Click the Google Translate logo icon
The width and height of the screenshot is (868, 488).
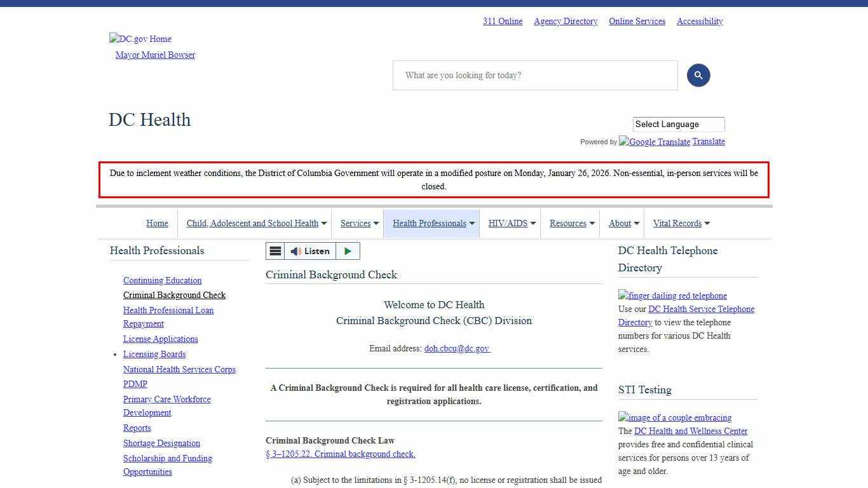654,142
